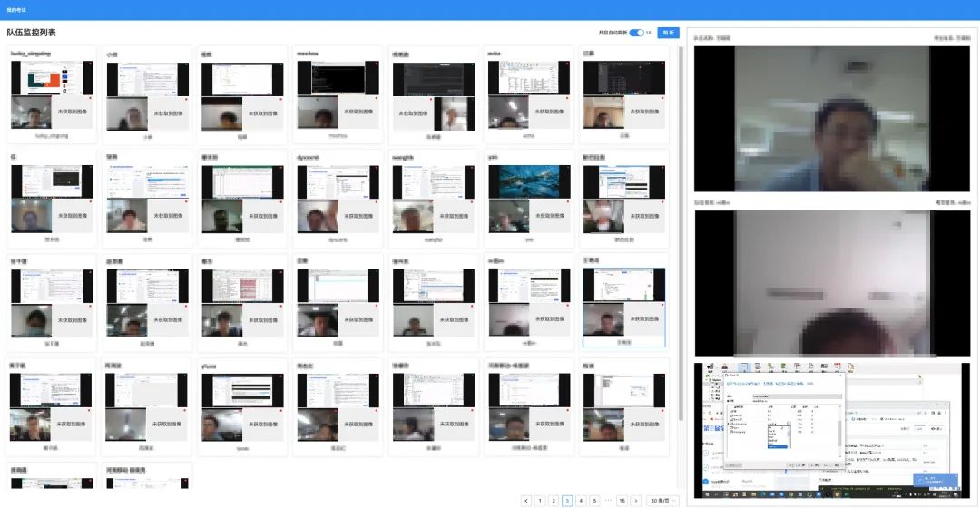Click the 队伍监控列表 heading

click(31, 33)
